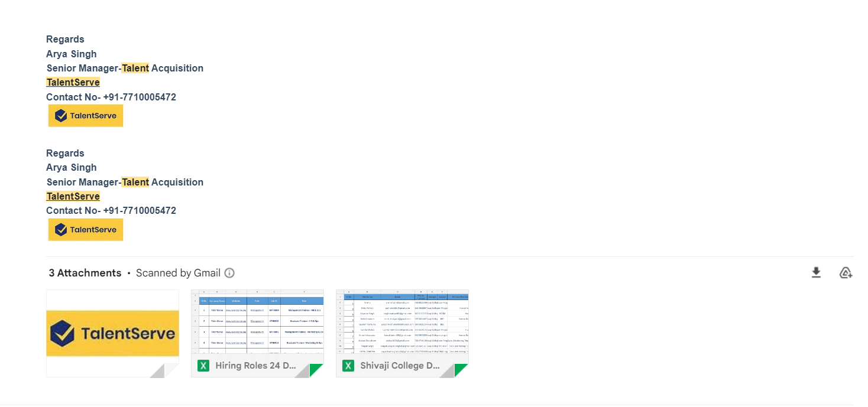Select first 'Arya Singh' name line
This screenshot has width=868, height=407.
pos(72,54)
